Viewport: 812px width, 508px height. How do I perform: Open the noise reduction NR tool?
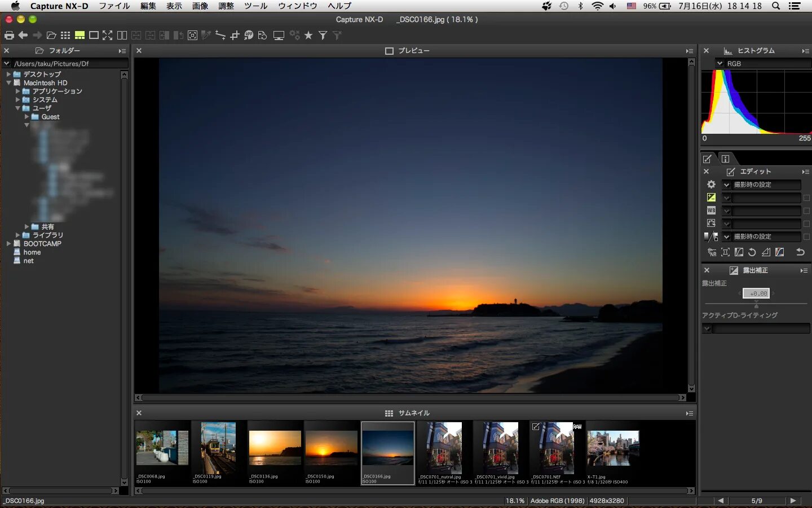coord(712,252)
